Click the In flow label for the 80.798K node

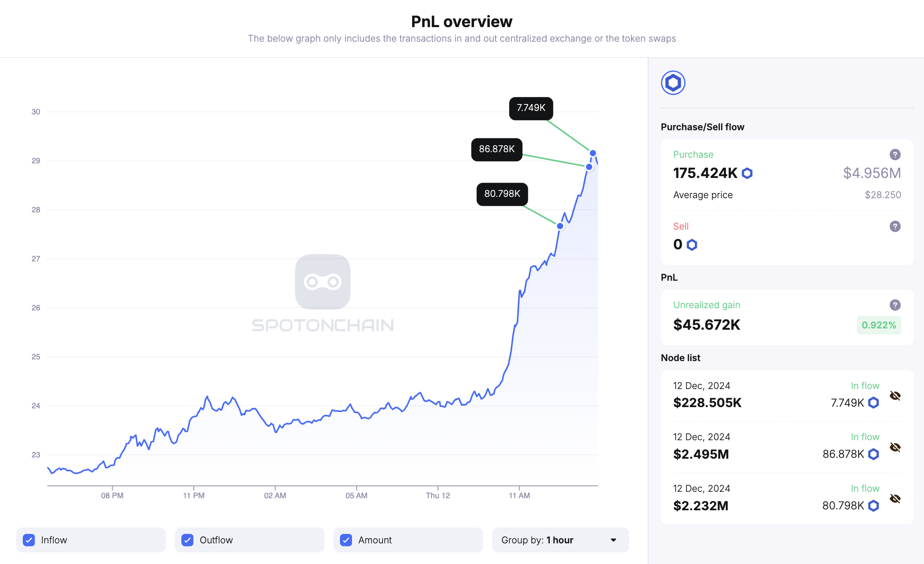click(865, 488)
